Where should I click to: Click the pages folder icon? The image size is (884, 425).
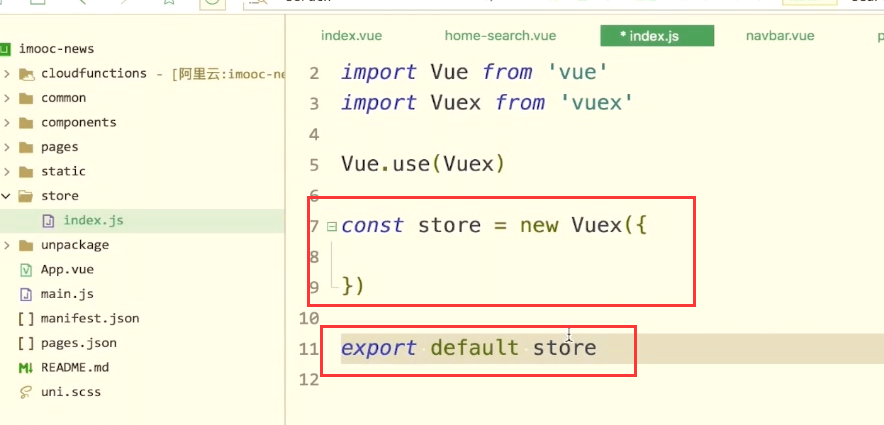tap(25, 147)
